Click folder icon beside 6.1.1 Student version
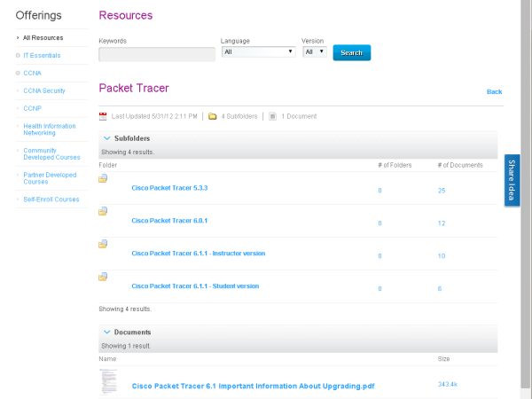532x399 pixels. 104,277
